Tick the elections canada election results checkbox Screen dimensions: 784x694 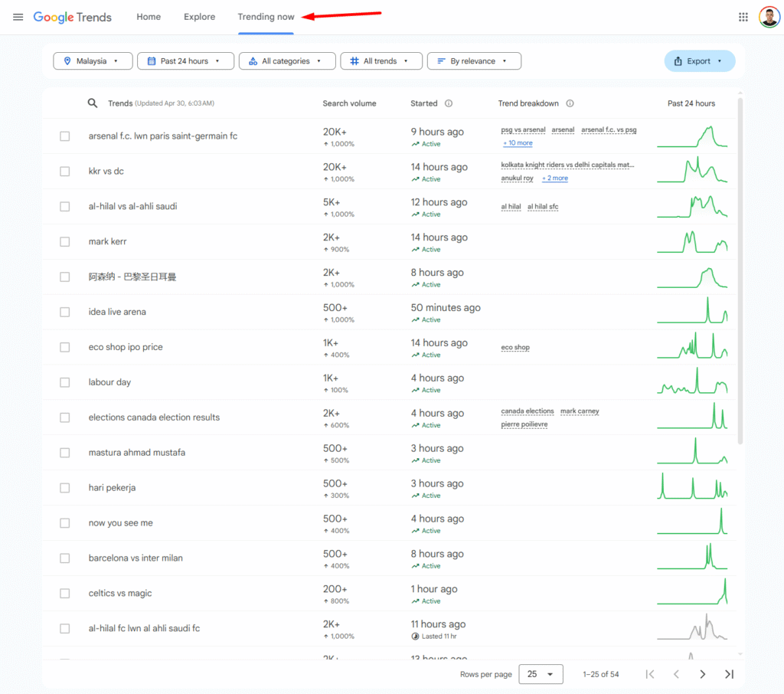coord(65,417)
